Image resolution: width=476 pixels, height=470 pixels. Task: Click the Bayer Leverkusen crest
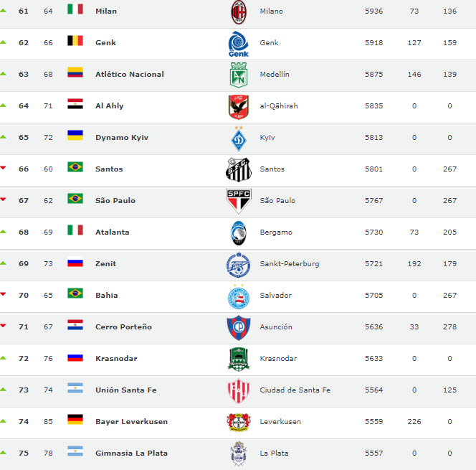pos(238,422)
